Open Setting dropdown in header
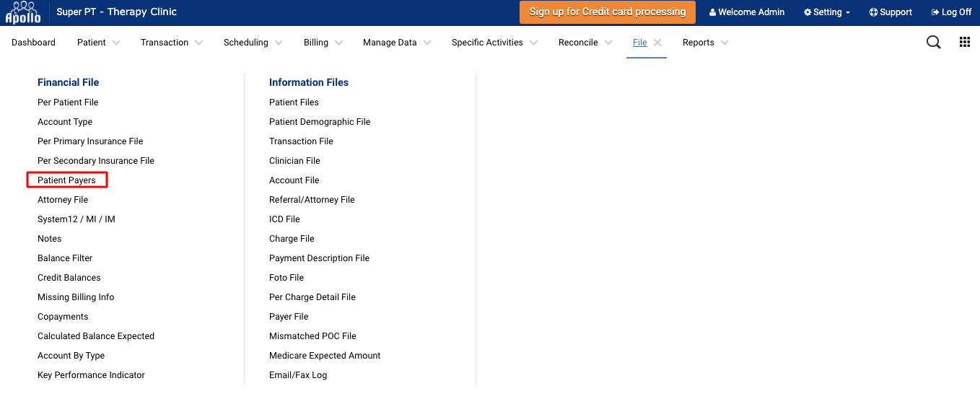This screenshot has height=399, width=980. (827, 12)
